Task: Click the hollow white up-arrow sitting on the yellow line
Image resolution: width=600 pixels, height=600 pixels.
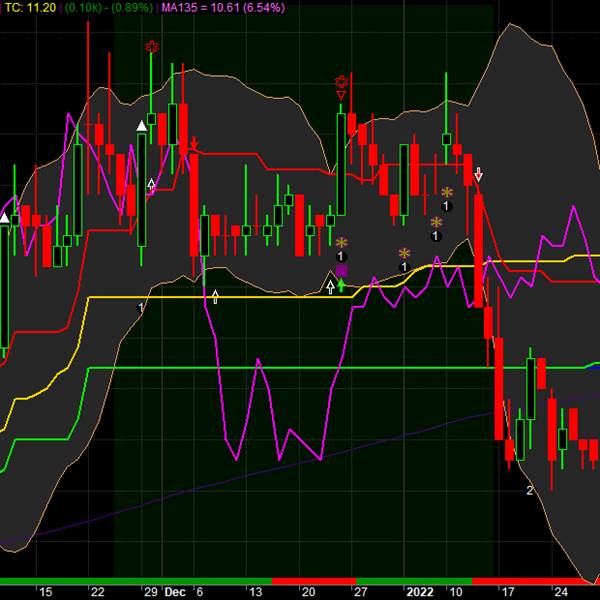Action: (215, 297)
